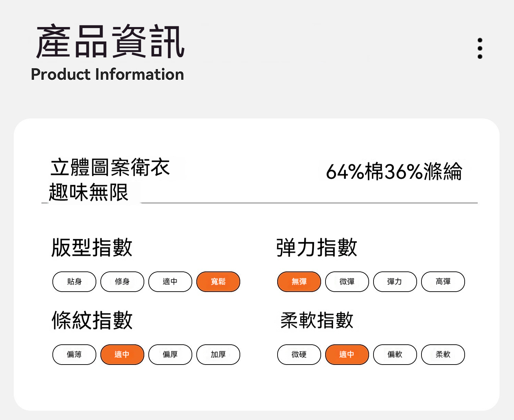Click the 產品資訊 page heading

pos(110,42)
